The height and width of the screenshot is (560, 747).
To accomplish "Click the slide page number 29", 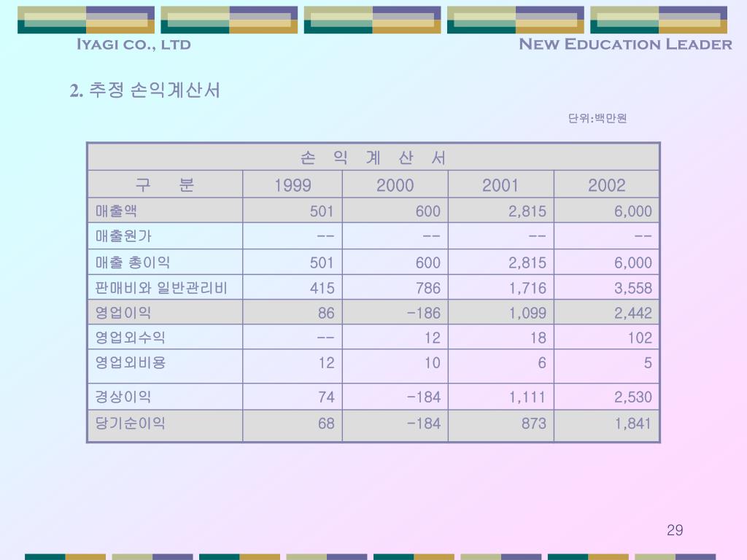I will pyautogui.click(x=675, y=530).
